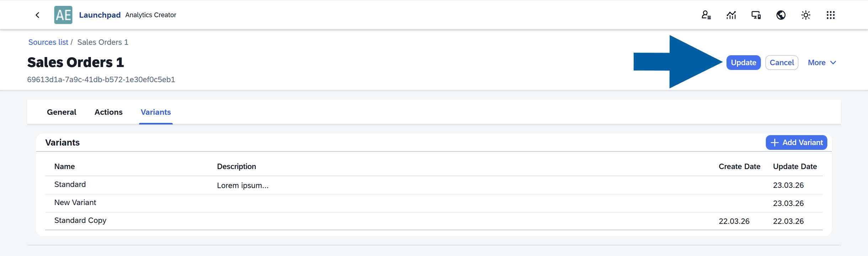Open the More dropdown chevron
The height and width of the screenshot is (256, 868).
[834, 63]
